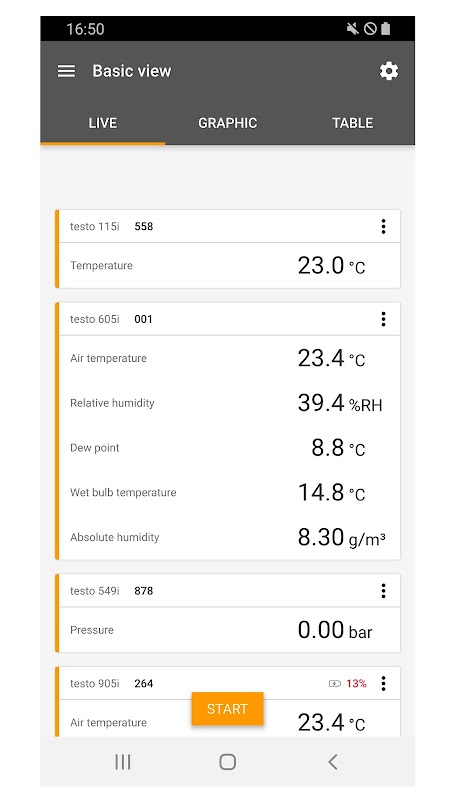Select the LIVE tab
Screen dimensions: 450x800
point(103,123)
